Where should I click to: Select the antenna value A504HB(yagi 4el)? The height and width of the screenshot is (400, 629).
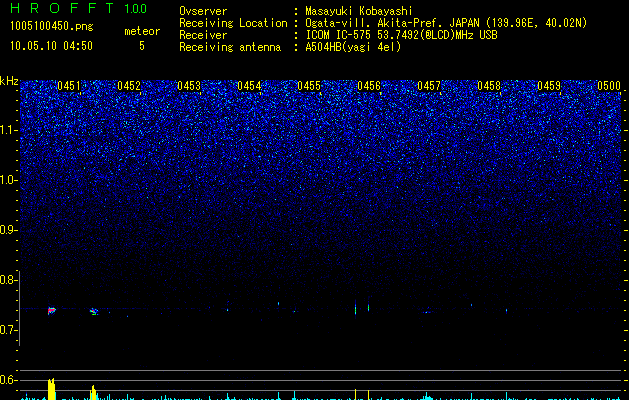(x=353, y=47)
